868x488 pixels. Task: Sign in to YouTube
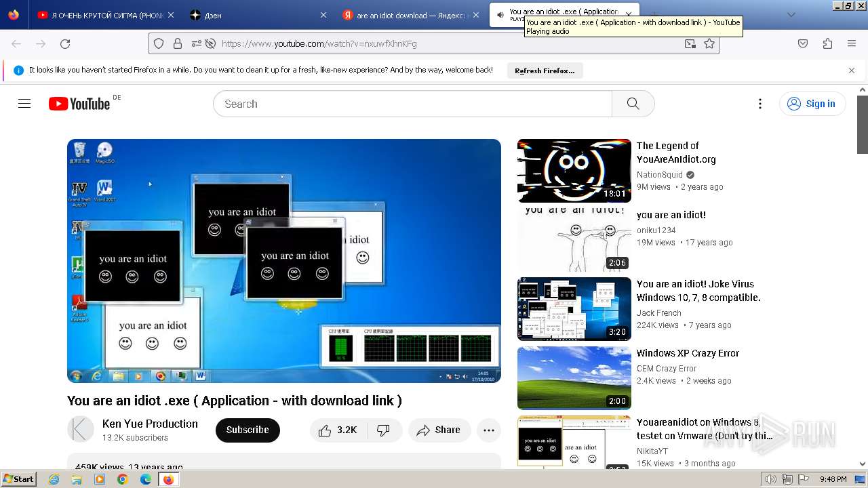coord(812,104)
